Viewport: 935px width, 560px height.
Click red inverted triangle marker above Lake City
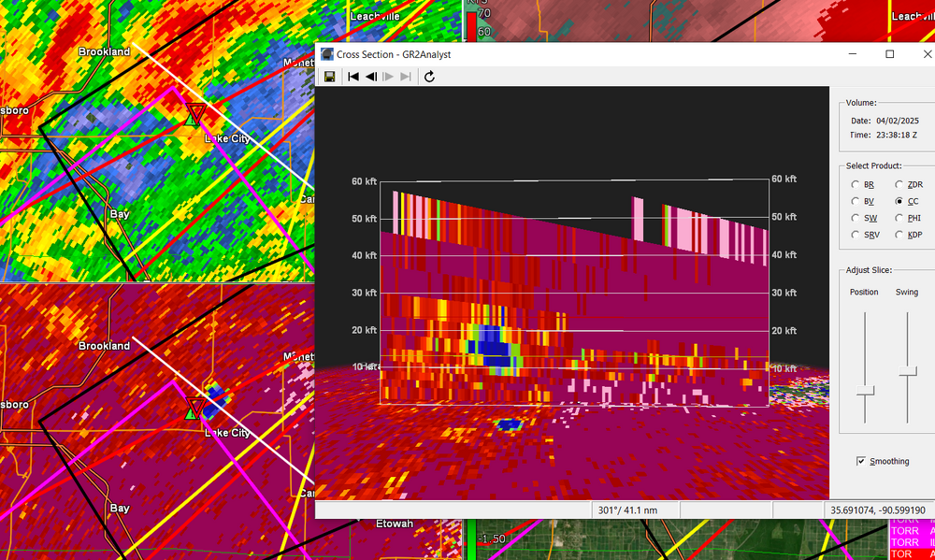(x=195, y=113)
